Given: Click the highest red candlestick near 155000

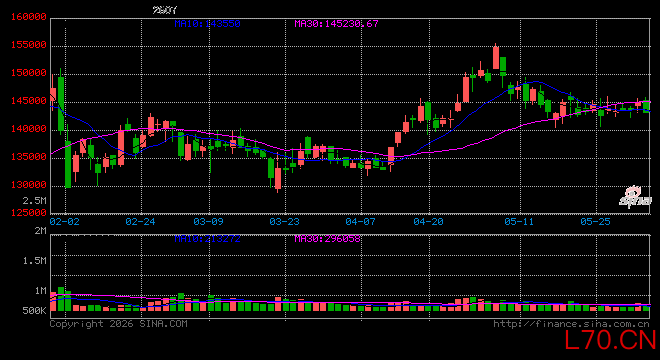Looking at the screenshot, I should [x=495, y=57].
